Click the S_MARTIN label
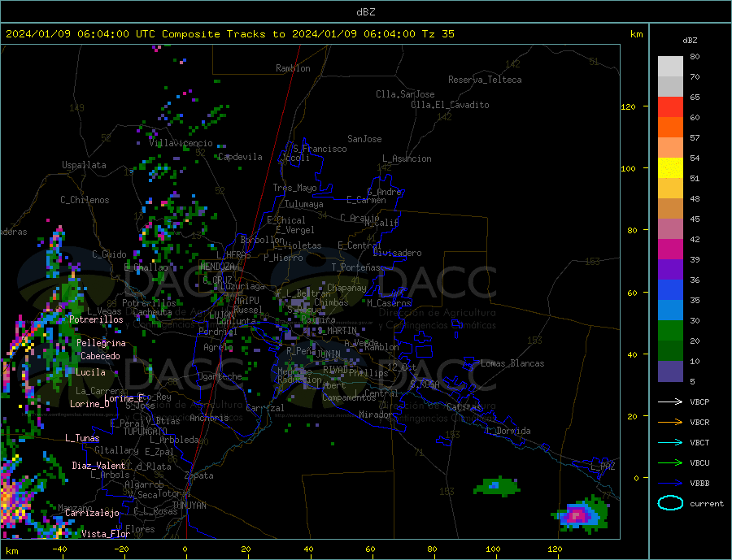The width and height of the screenshot is (732, 560). [338, 331]
